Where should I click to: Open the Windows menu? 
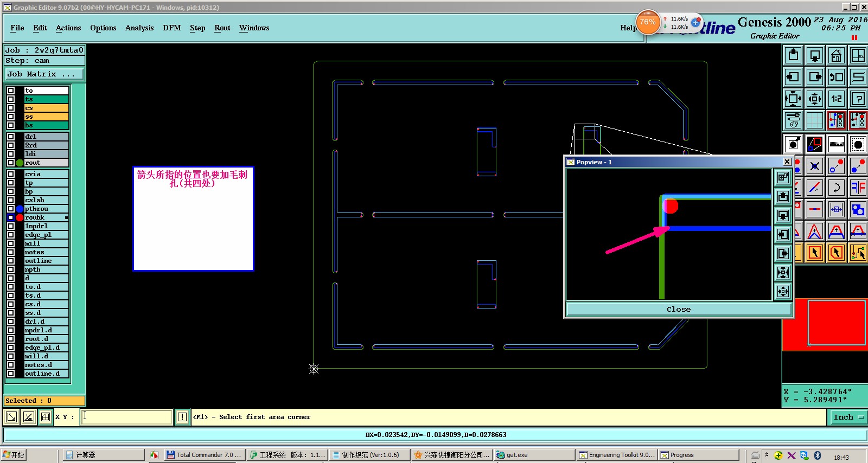click(254, 28)
